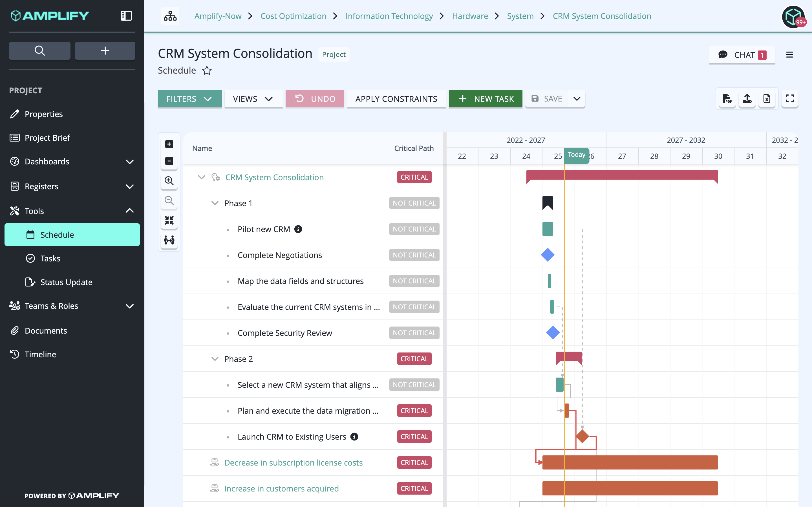The width and height of the screenshot is (812, 507).
Task: Toggle fullscreen view icon
Action: tap(790, 99)
